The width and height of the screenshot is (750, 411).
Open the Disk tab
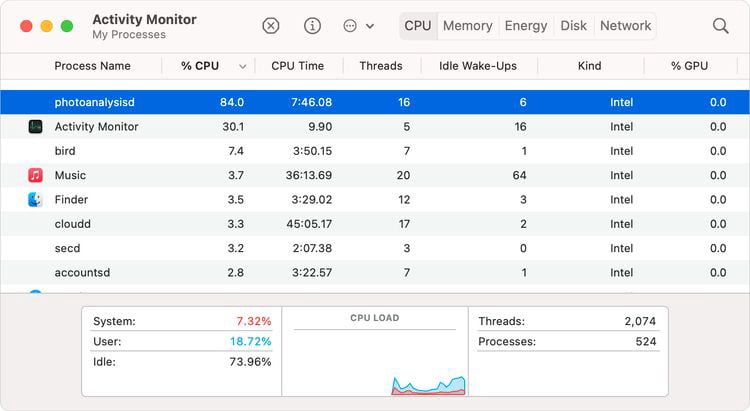point(574,26)
